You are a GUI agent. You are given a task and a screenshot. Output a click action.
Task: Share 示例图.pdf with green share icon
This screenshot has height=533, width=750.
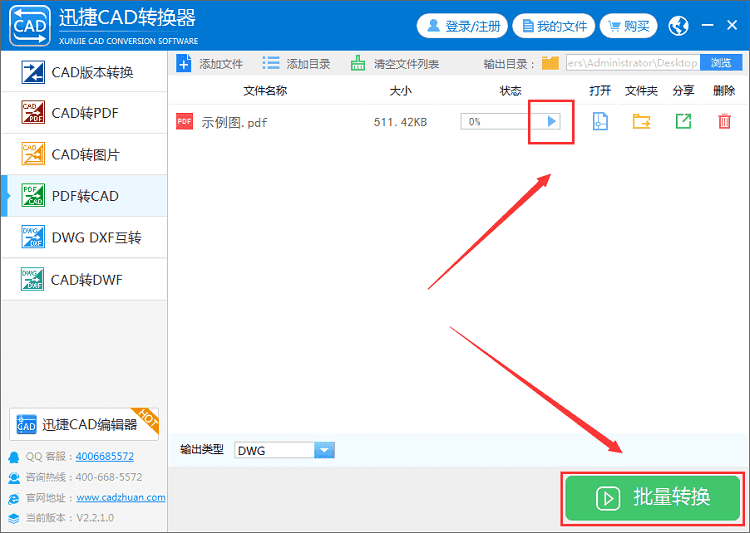[683, 121]
